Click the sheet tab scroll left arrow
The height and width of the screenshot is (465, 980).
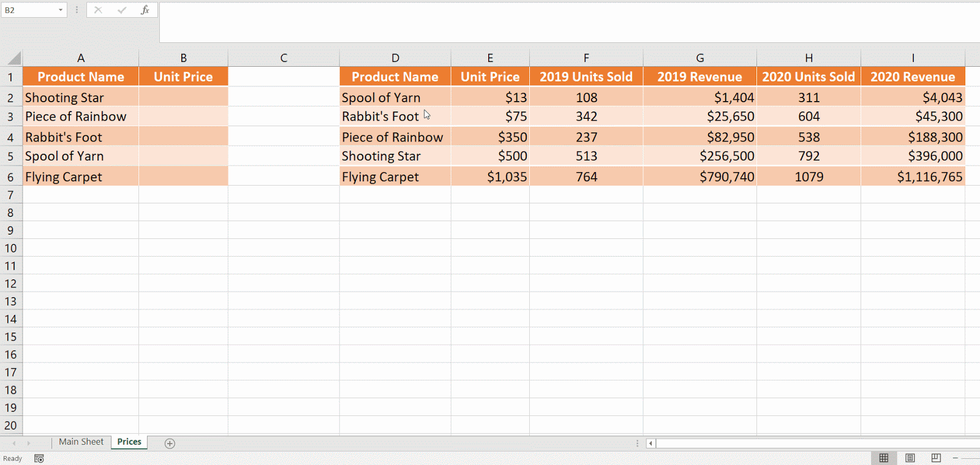click(13, 443)
